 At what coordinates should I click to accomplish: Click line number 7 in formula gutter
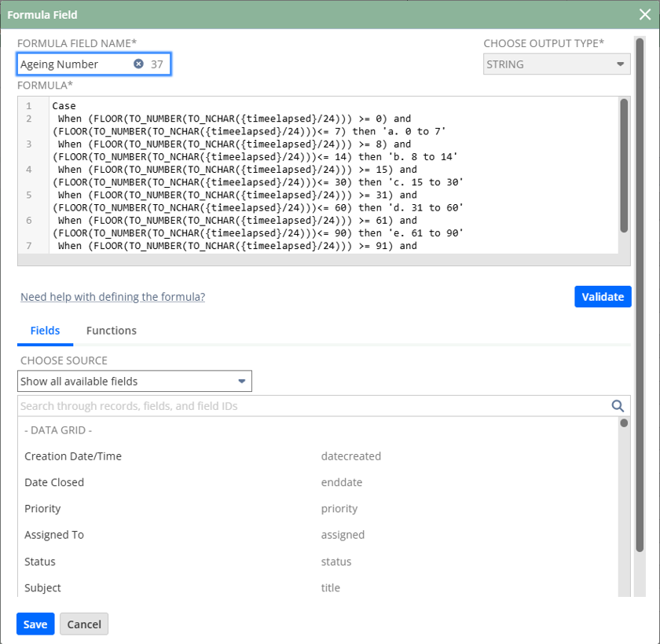pos(28,246)
